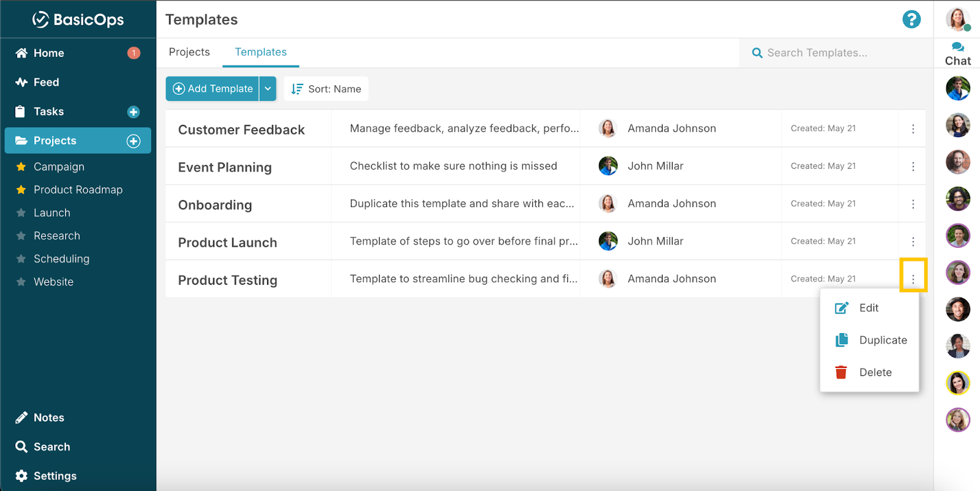
Task: Click the search magnifier icon in Templates bar
Action: coord(757,53)
